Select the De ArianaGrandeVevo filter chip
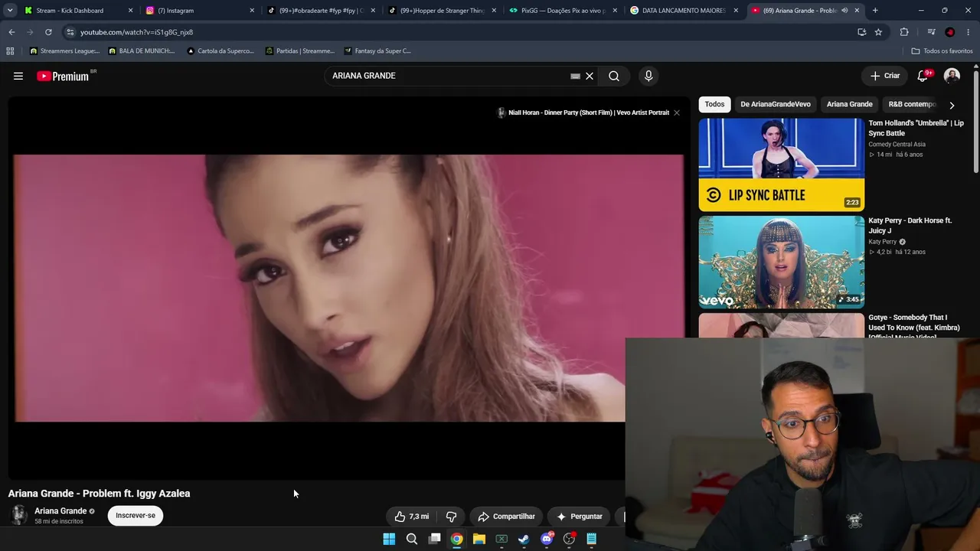The width and height of the screenshot is (980, 551). [776, 104]
